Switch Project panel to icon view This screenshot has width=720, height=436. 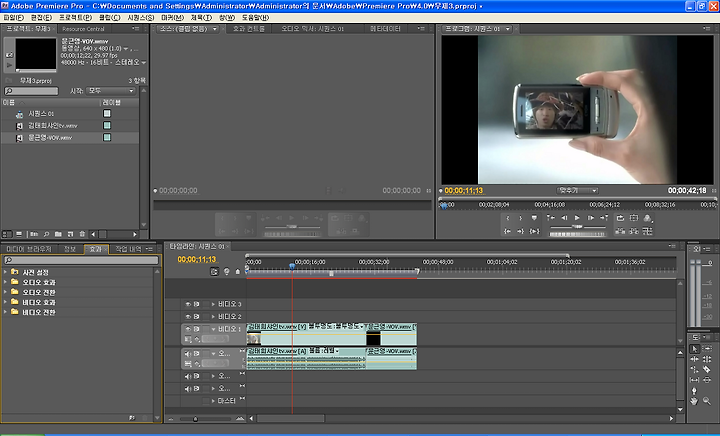pos(19,234)
